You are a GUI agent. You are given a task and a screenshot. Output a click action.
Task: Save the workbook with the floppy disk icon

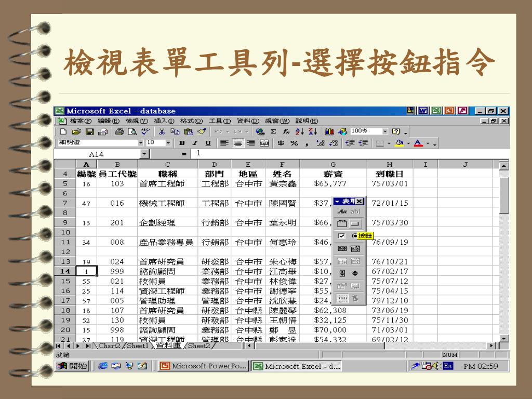(89, 131)
